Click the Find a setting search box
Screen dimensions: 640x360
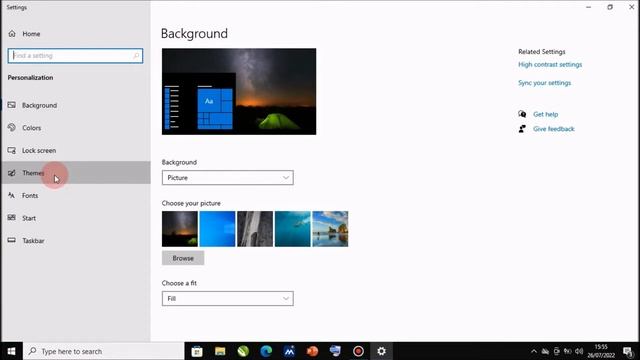tap(75, 56)
